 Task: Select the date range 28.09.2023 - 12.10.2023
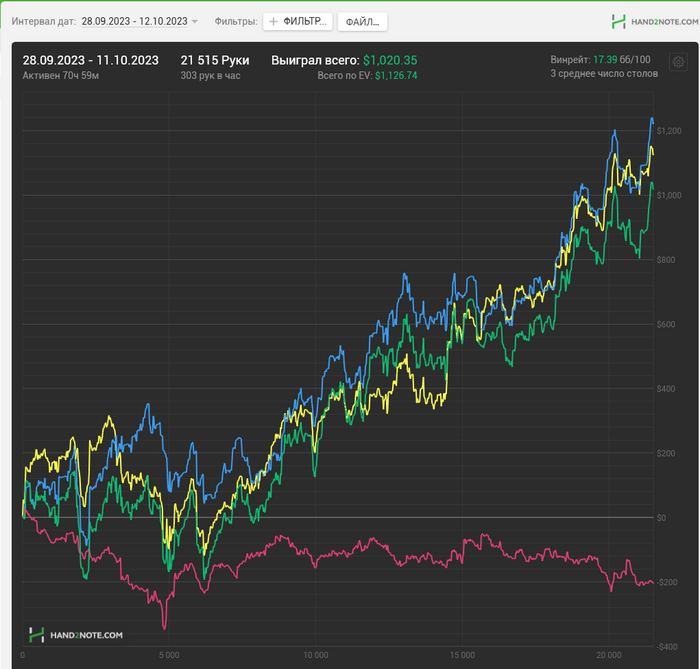pyautogui.click(x=134, y=21)
